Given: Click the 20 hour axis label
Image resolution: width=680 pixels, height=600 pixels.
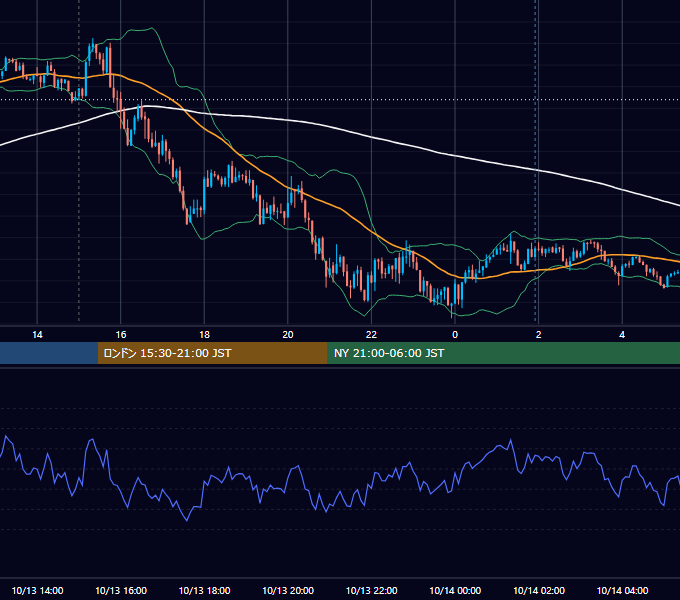Looking at the screenshot, I should (288, 335).
